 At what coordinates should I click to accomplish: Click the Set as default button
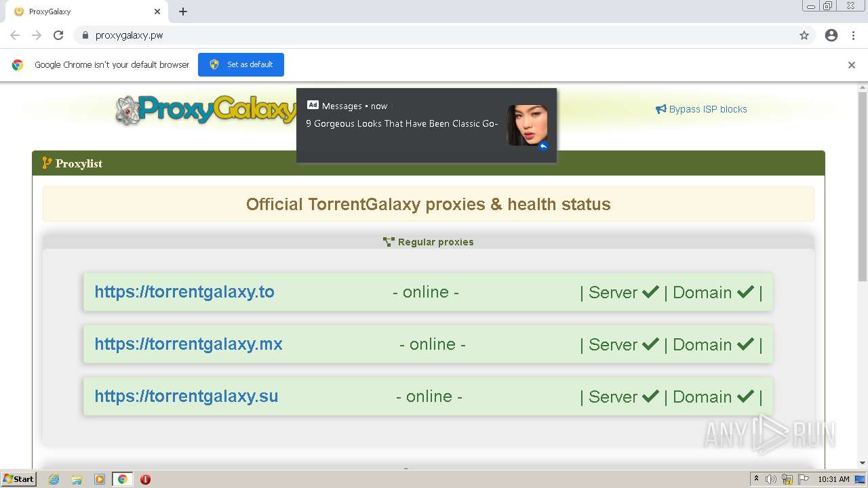click(241, 64)
